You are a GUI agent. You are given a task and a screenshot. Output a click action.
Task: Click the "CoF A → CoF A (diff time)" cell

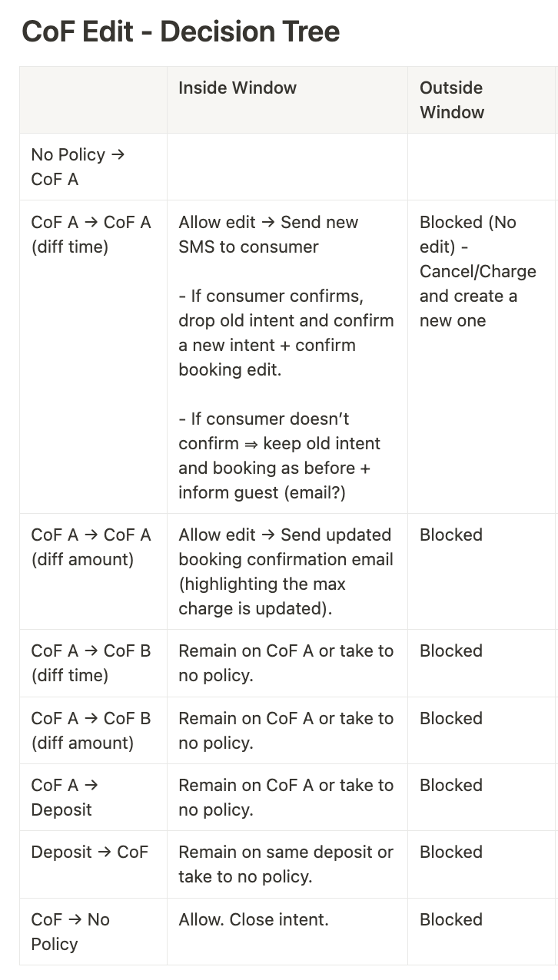tap(91, 234)
